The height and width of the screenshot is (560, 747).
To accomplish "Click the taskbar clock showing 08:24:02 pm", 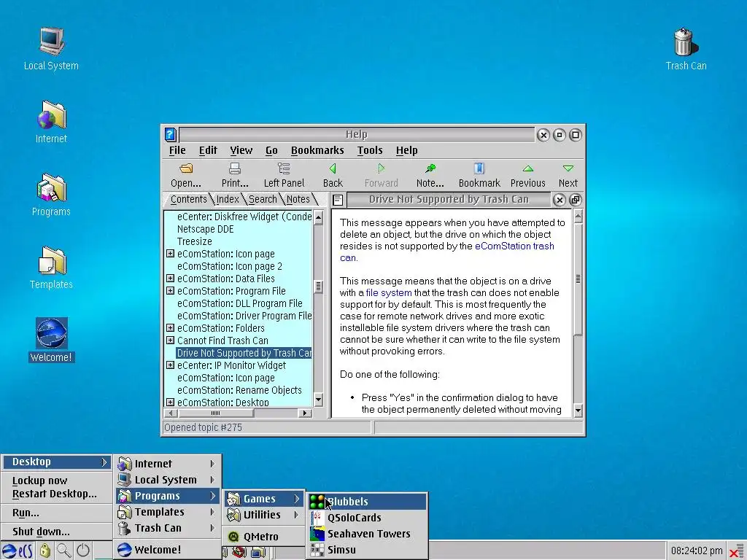I will [697, 551].
